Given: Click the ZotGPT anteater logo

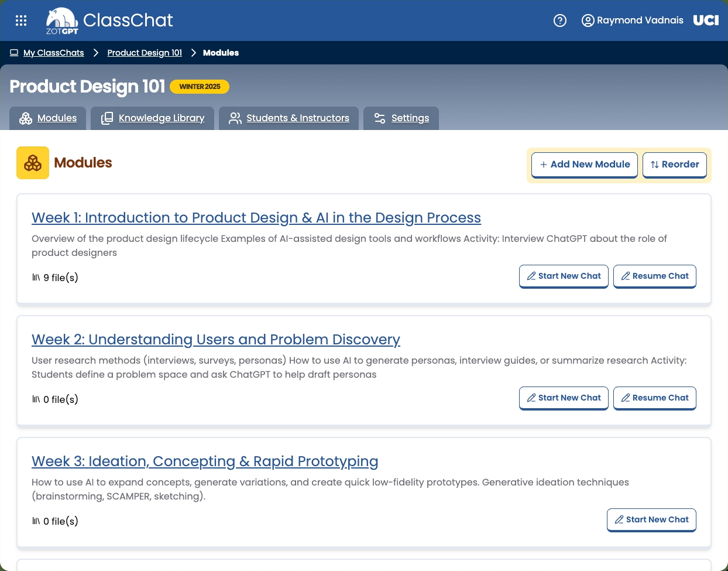Looking at the screenshot, I should (61, 20).
